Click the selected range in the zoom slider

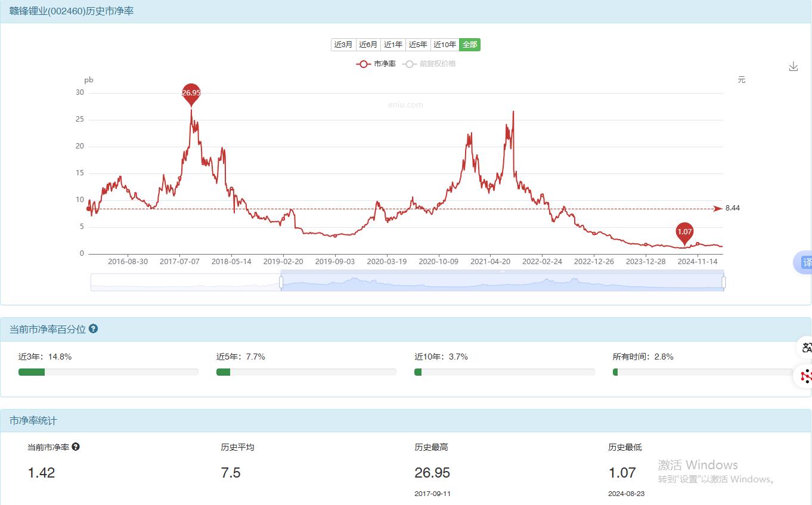(503, 282)
